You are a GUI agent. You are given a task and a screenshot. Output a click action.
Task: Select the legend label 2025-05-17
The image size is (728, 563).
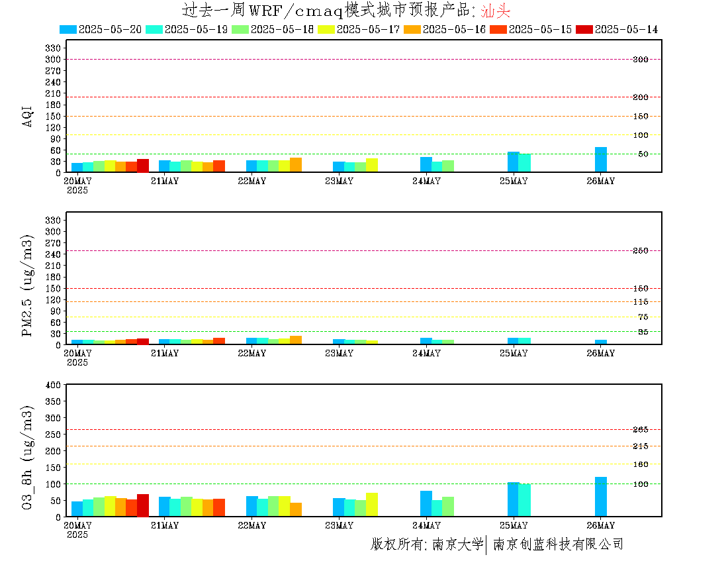point(368,29)
